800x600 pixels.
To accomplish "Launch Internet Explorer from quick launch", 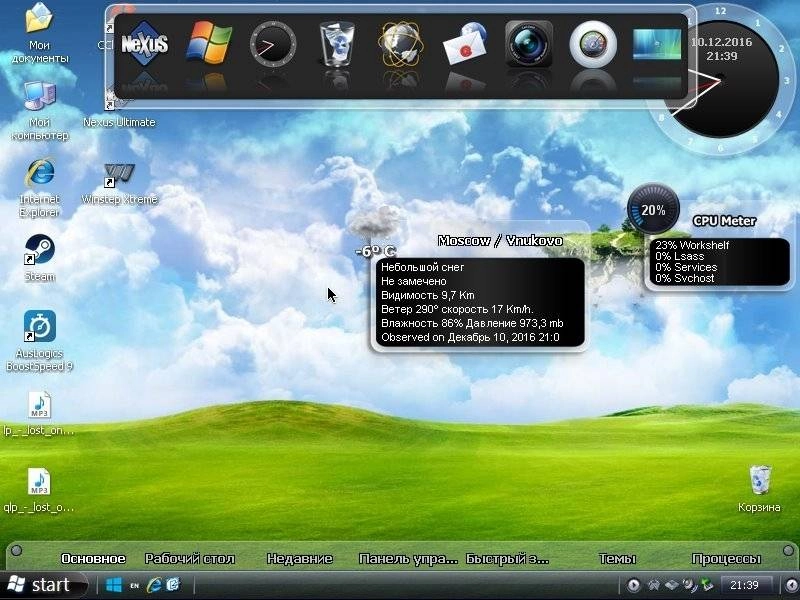I will point(154,585).
